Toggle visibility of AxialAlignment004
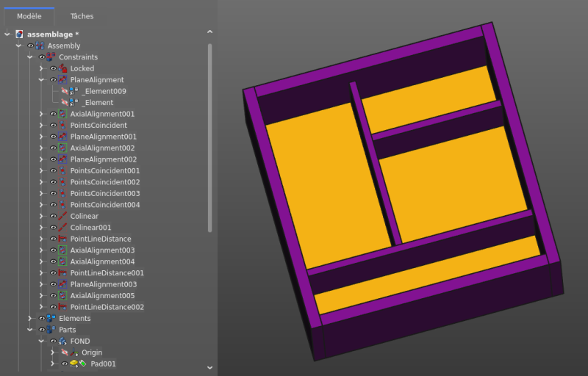 [53, 261]
